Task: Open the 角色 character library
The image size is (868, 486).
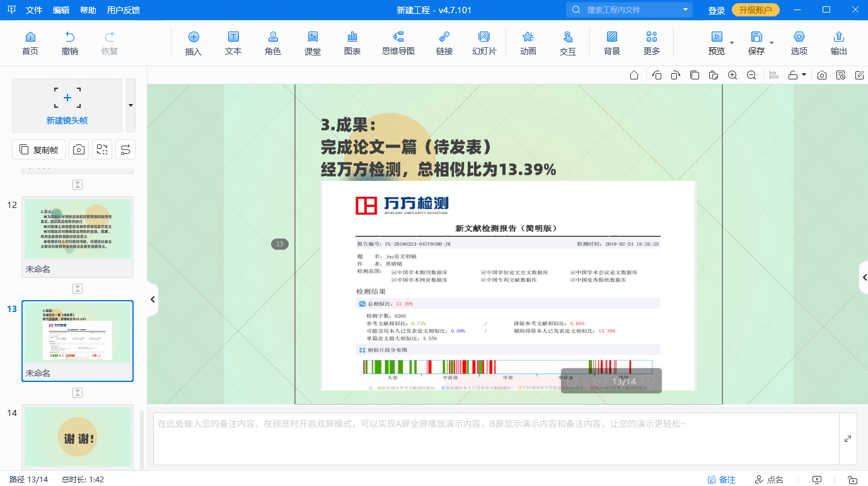Action: pyautogui.click(x=273, y=43)
